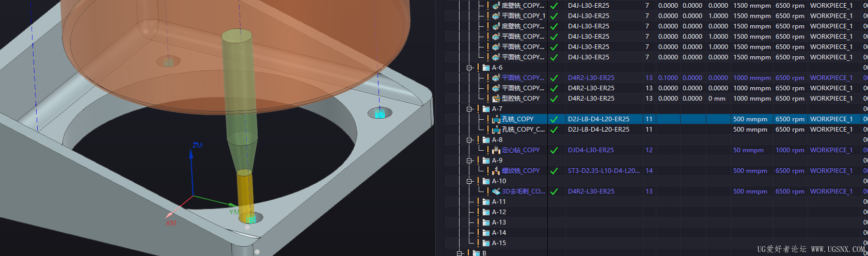Click tool number 14 cell
868x256 pixels.
649,171
